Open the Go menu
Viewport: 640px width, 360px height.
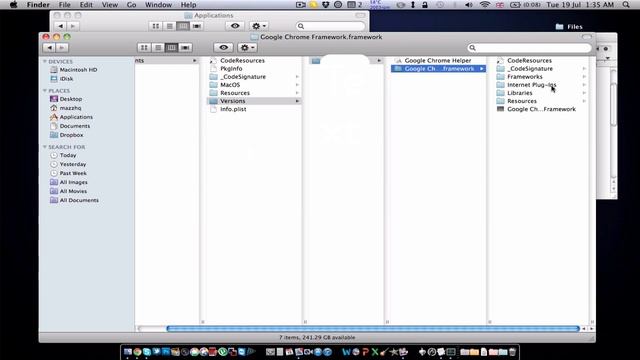(131, 5)
